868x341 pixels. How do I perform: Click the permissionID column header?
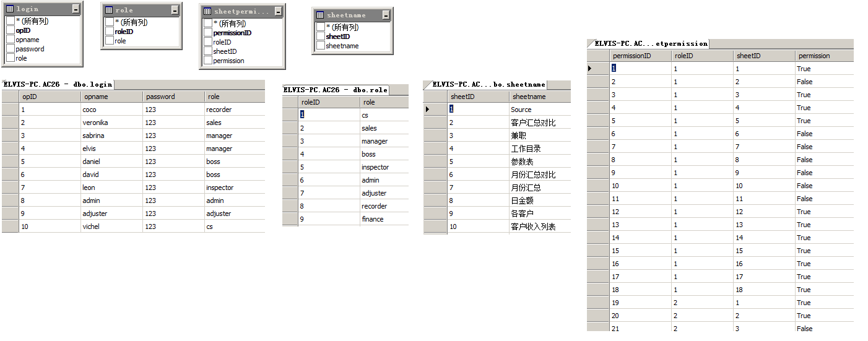pyautogui.click(x=640, y=56)
